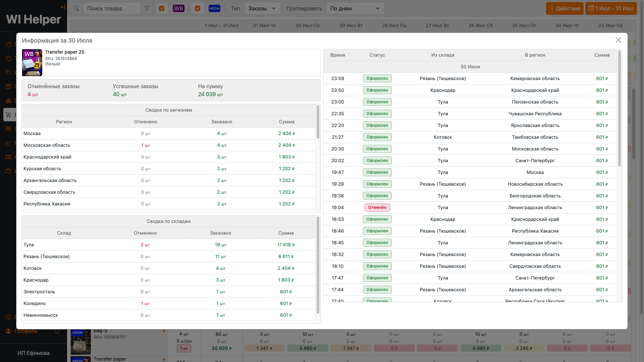Open the product filter funnel icon
Image resolution: width=644 pixels, height=362 pixels.
pos(147,8)
